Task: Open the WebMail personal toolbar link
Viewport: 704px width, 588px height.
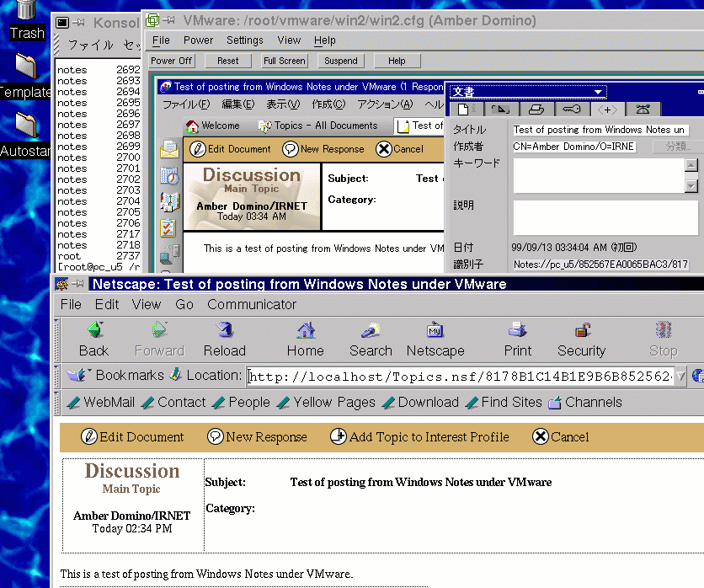Action: point(101,403)
